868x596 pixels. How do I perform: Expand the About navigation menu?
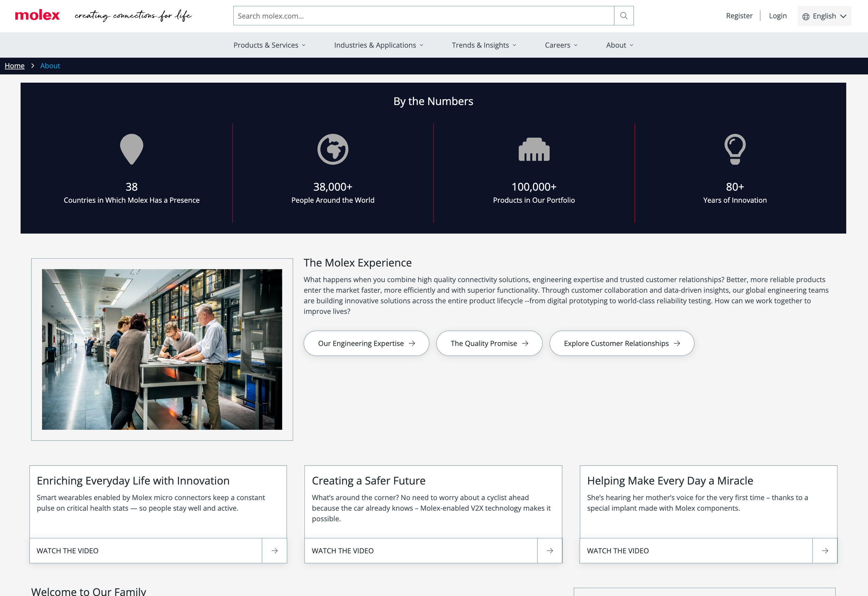(x=620, y=45)
